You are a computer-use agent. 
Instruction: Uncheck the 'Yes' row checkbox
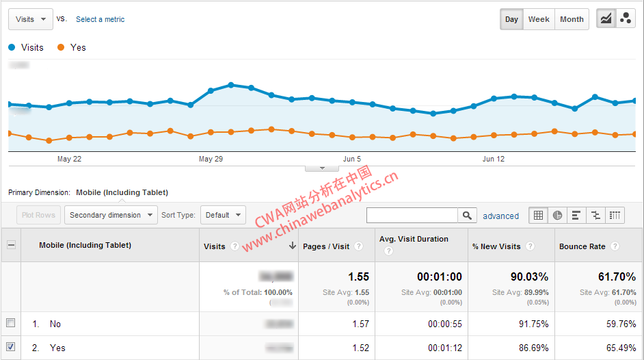[x=10, y=348]
